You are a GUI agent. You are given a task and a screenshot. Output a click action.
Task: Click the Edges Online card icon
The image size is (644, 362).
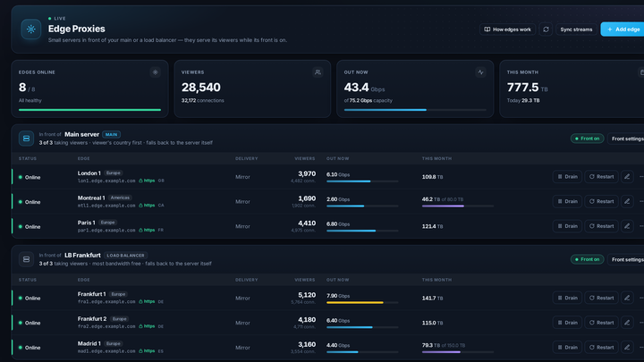click(156, 72)
